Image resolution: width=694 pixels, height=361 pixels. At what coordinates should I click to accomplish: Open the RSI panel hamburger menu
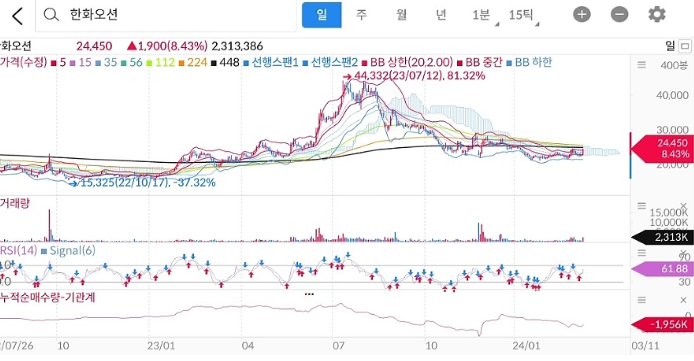[x=641, y=253]
